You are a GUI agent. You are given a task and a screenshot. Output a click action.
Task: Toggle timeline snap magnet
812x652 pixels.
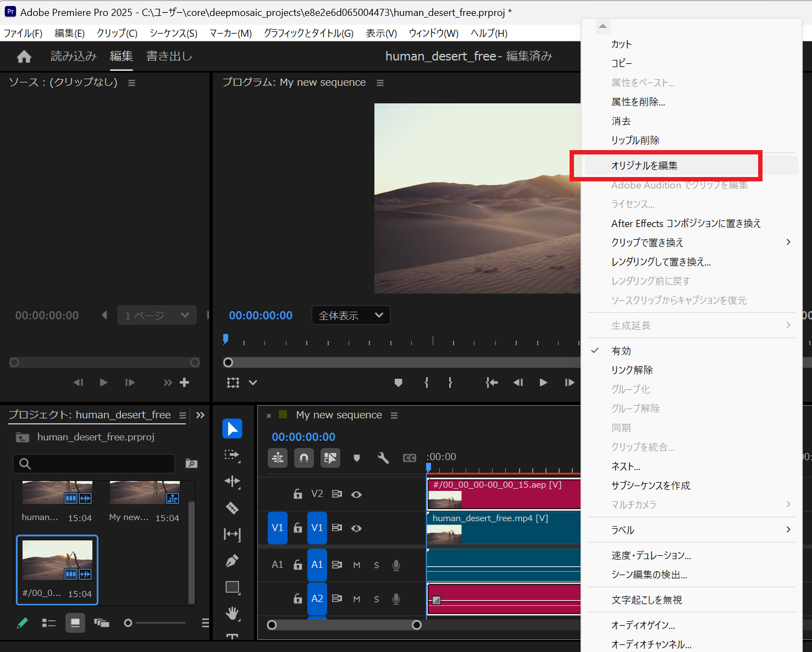[304, 458]
